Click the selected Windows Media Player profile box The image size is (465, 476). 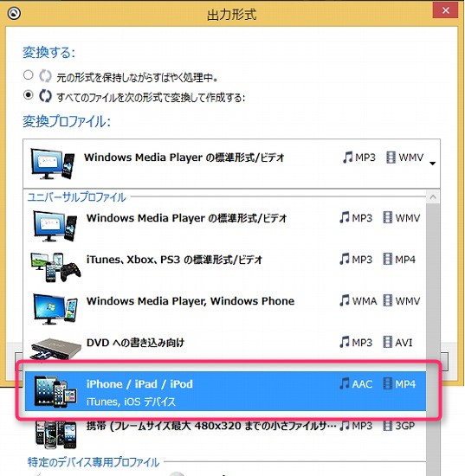231,164
